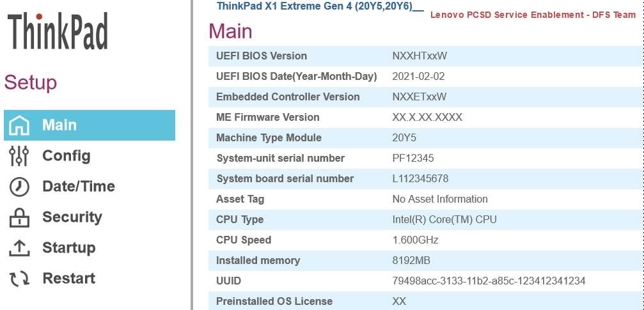Click the ThinkPad X1 Extreme Gen 4 title link
This screenshot has height=310, width=644.
click(x=320, y=6)
